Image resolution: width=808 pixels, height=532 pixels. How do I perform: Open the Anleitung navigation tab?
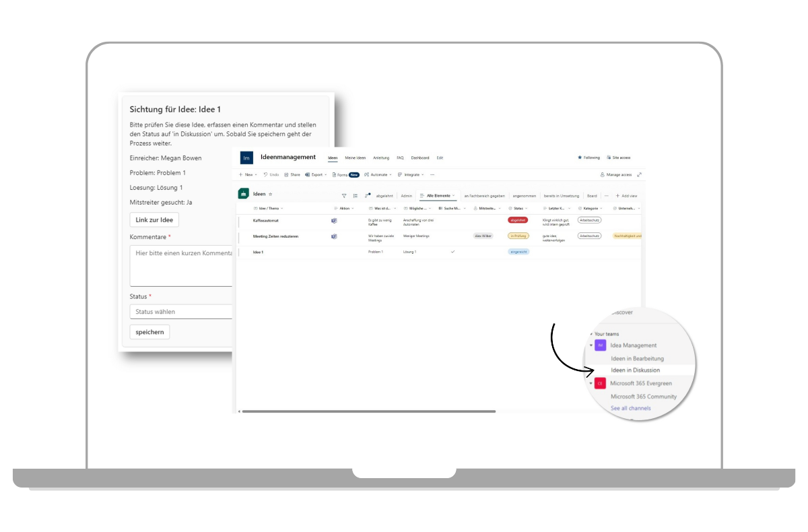(381, 158)
